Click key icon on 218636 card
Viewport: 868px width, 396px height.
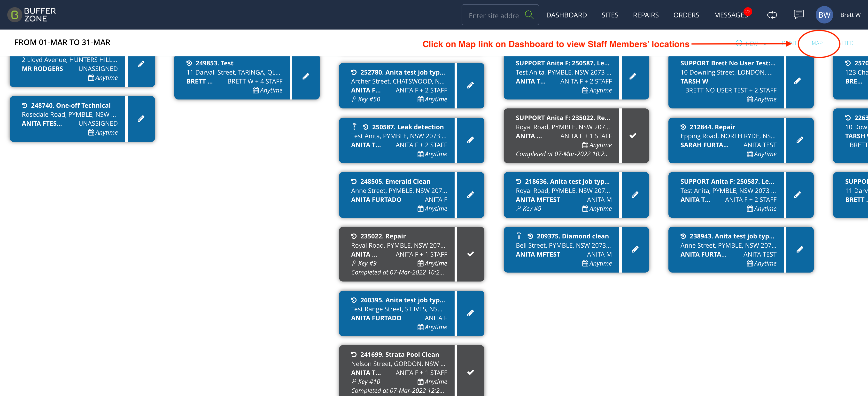click(519, 209)
